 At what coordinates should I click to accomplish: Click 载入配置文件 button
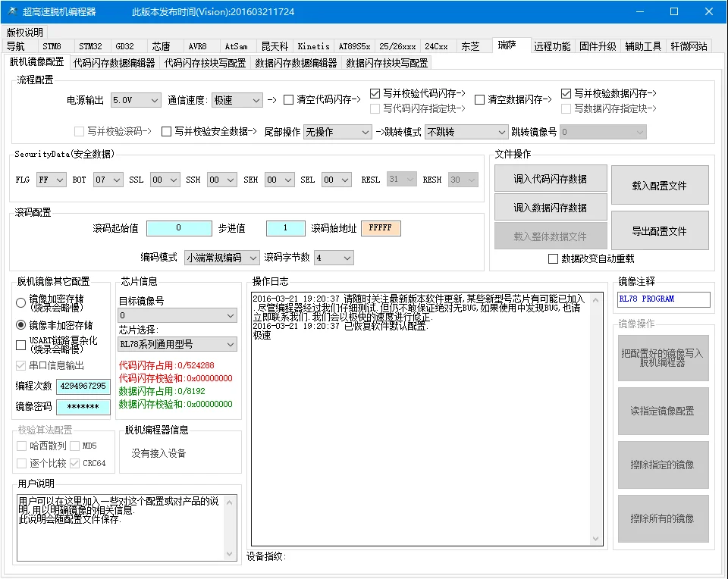coord(660,186)
